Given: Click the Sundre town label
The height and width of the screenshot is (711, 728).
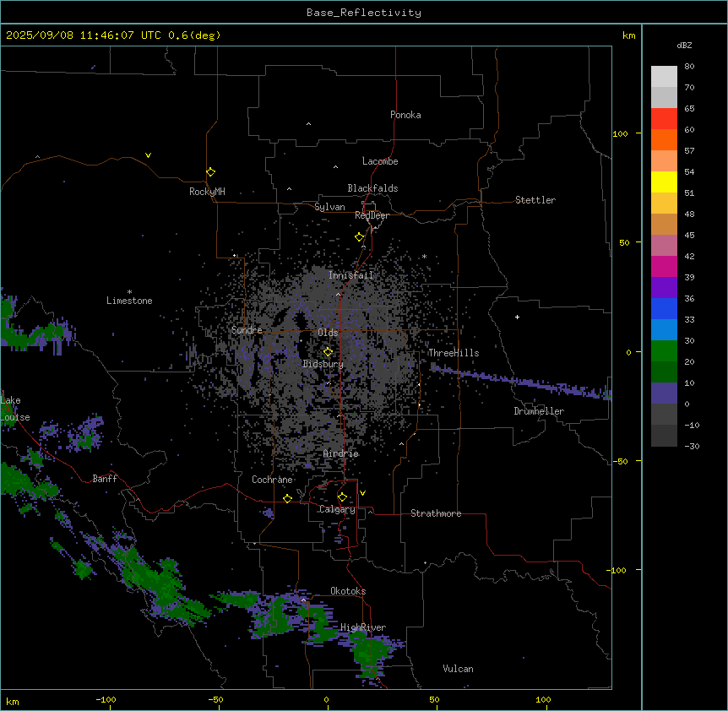Looking at the screenshot, I should 247,330.
